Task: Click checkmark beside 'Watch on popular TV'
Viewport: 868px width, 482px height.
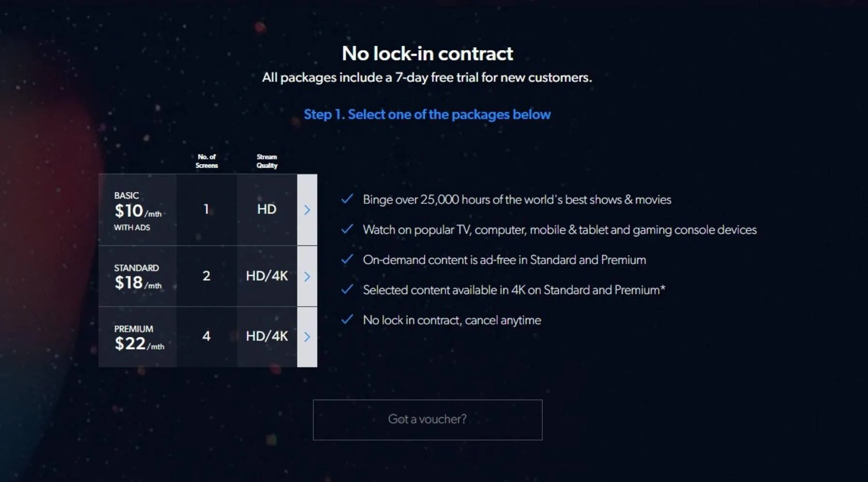Action: point(347,229)
